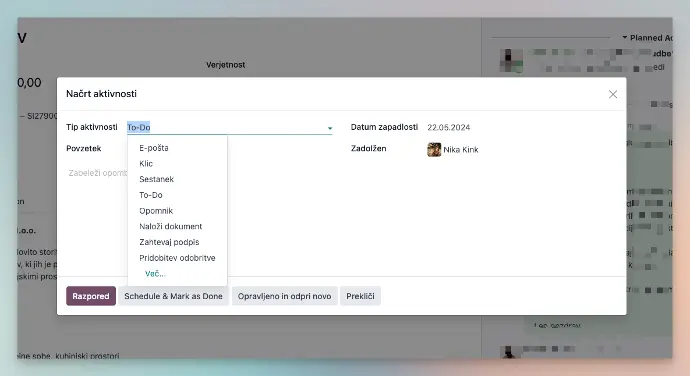This screenshot has width=690, height=376.
Task: Click Verjetnost label in background form
Action: point(225,65)
